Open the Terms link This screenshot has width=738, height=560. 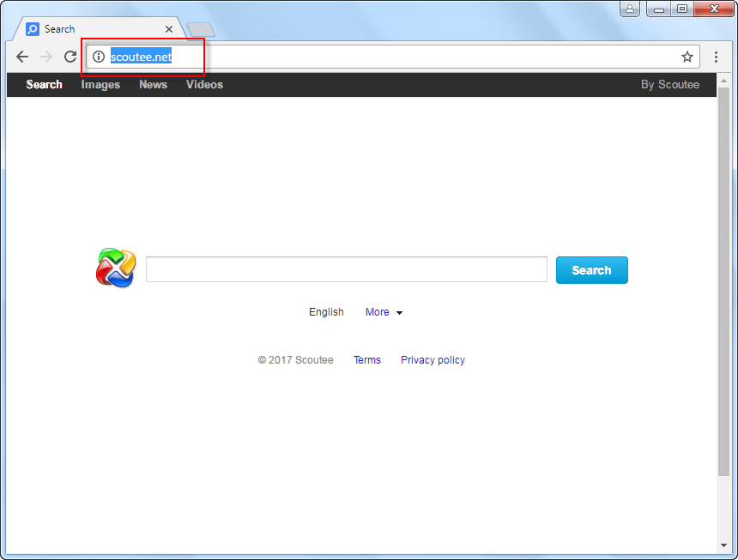tap(367, 360)
